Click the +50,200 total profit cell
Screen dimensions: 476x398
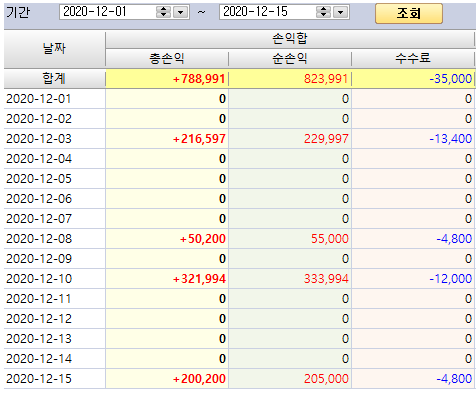point(167,239)
